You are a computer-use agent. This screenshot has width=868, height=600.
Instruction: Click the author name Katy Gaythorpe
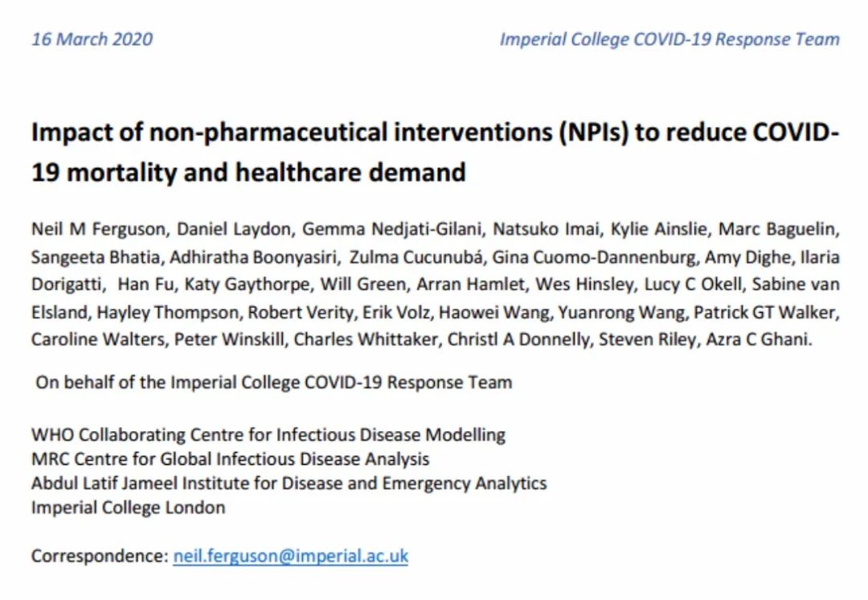click(x=247, y=284)
